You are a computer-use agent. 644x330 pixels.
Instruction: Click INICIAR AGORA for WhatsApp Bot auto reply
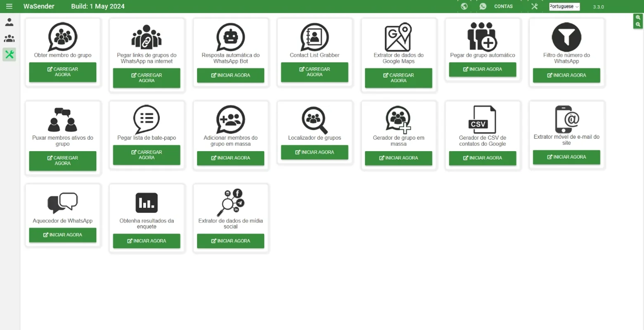(231, 76)
